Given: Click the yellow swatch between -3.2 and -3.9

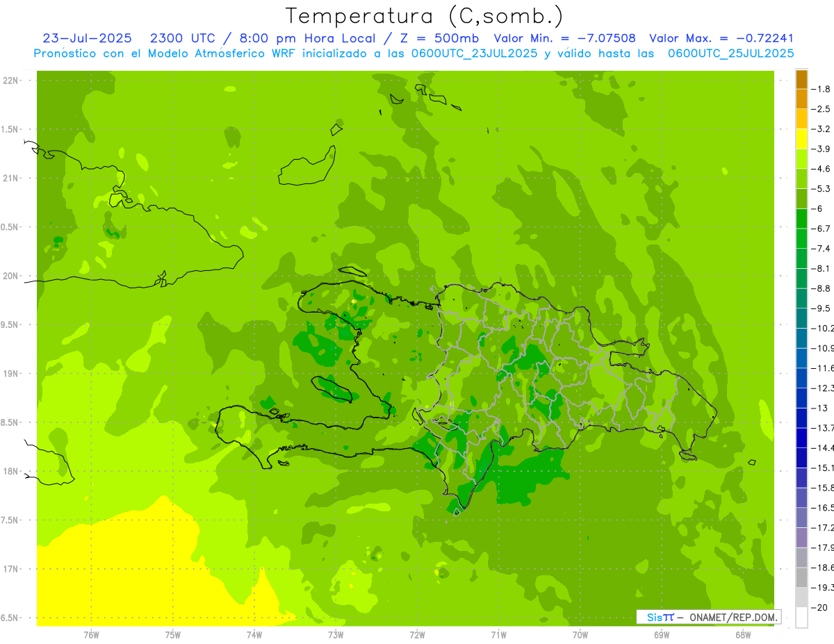Looking at the screenshot, I should [x=801, y=139].
